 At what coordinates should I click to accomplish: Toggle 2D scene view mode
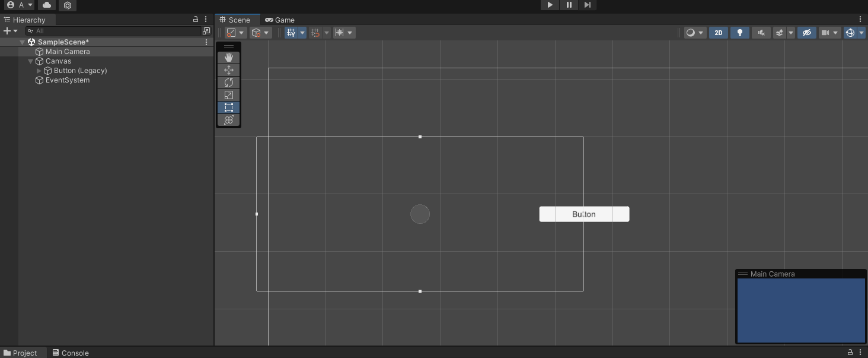tap(718, 33)
